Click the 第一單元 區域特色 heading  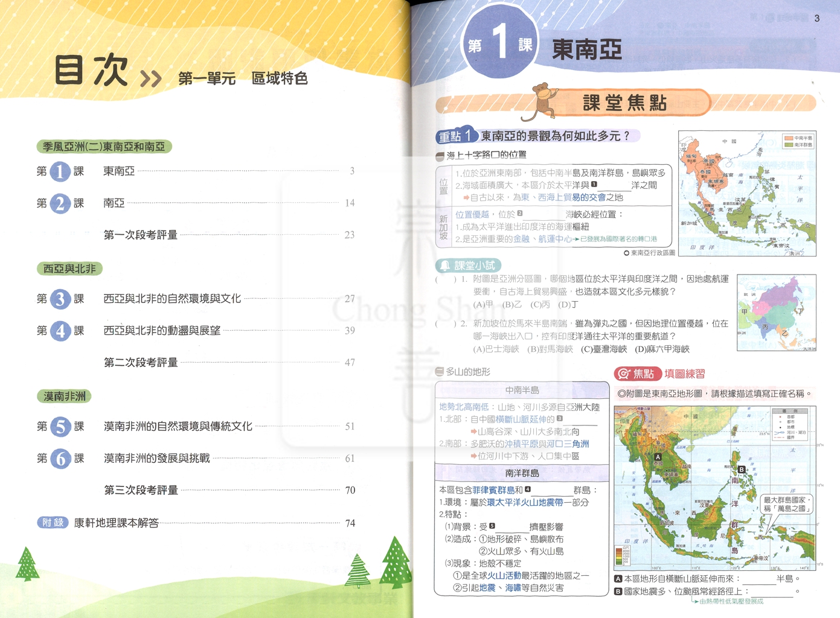[x=243, y=78]
